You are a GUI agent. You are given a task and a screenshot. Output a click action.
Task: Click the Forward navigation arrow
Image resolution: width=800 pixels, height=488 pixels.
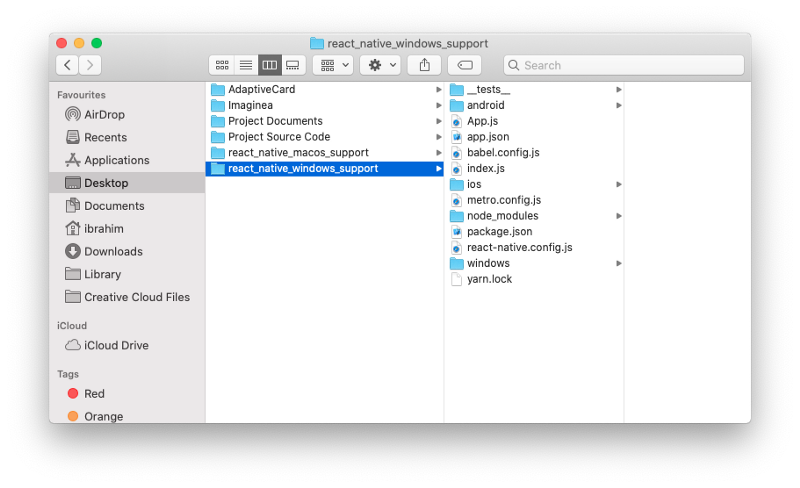90,65
